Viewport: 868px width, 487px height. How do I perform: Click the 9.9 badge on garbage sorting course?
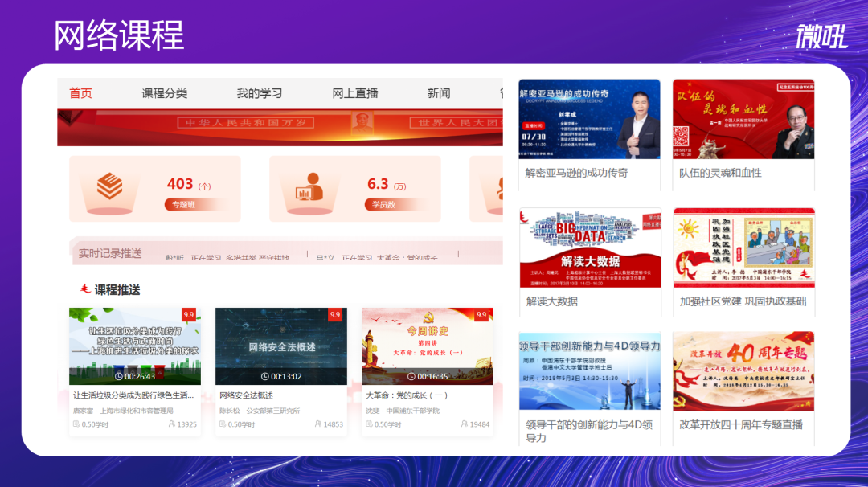coord(189,314)
